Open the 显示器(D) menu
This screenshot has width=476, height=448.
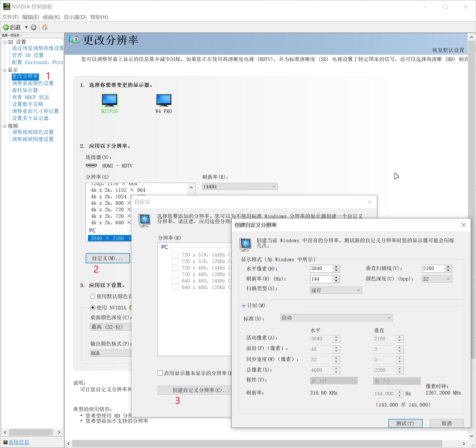point(75,17)
